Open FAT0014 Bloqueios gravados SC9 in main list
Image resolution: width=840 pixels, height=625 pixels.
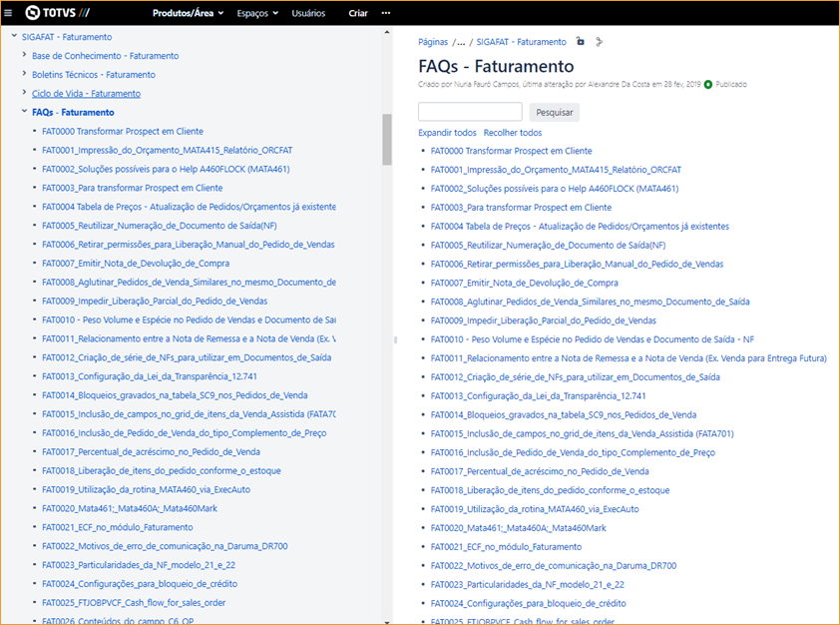564,415
